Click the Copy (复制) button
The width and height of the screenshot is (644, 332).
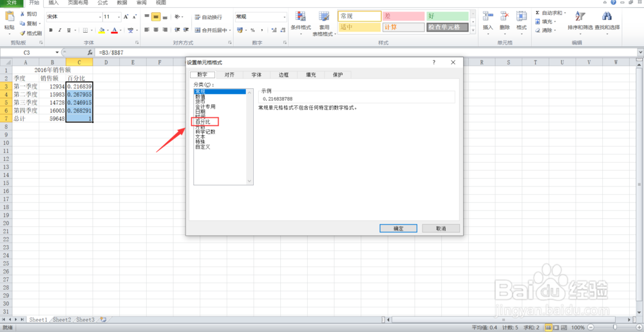(x=29, y=23)
